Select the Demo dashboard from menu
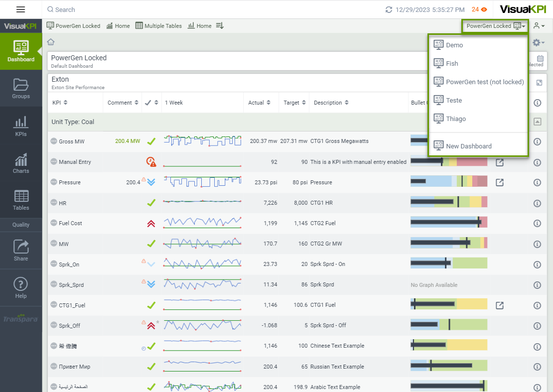The height and width of the screenshot is (392, 553). 454,45
